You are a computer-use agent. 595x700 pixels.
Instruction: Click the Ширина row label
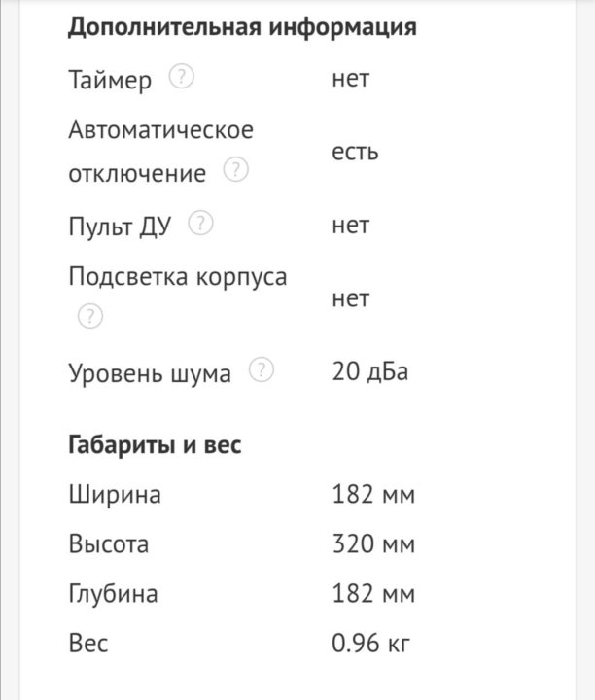click(114, 495)
